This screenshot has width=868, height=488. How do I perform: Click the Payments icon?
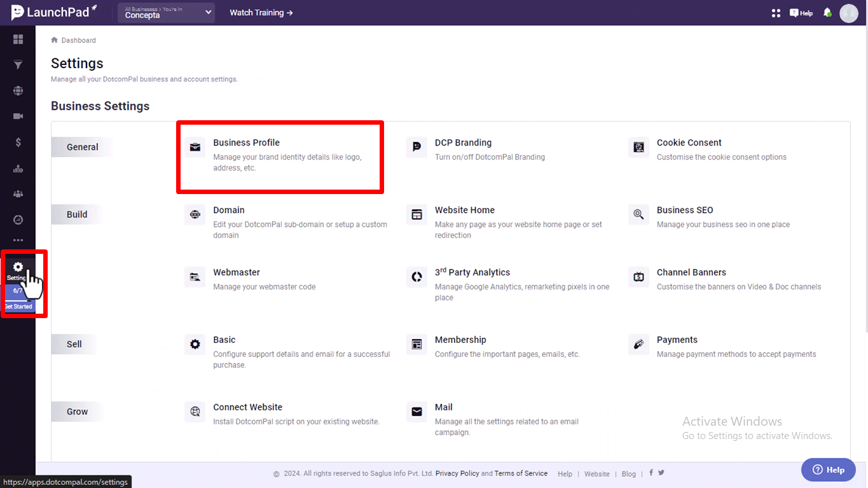(x=638, y=344)
